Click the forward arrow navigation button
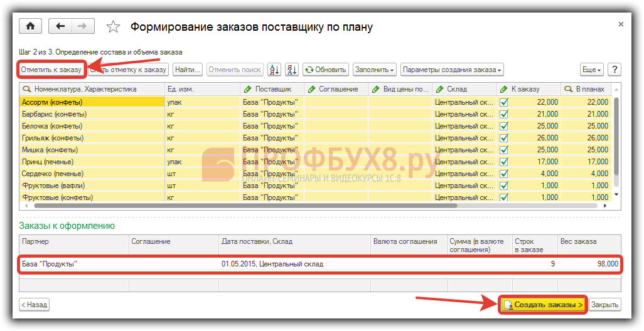Viewport: 644px width, 331px height. [x=82, y=26]
